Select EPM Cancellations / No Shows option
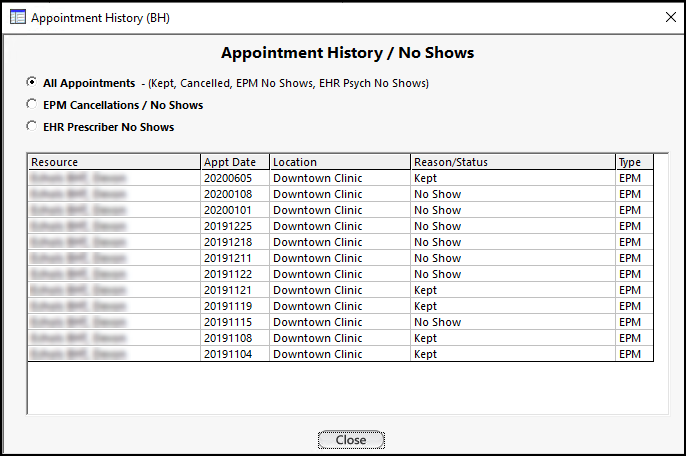686x456 pixels. (x=32, y=105)
